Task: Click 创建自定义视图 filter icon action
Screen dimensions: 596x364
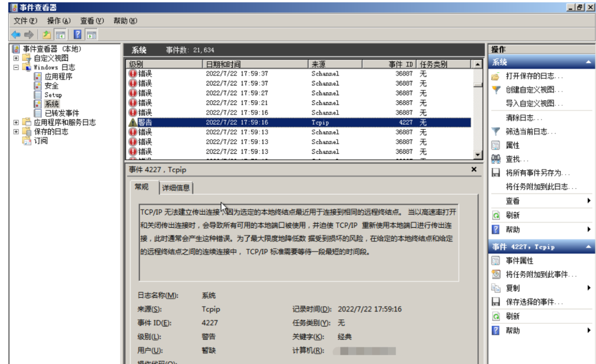Action: coord(496,90)
